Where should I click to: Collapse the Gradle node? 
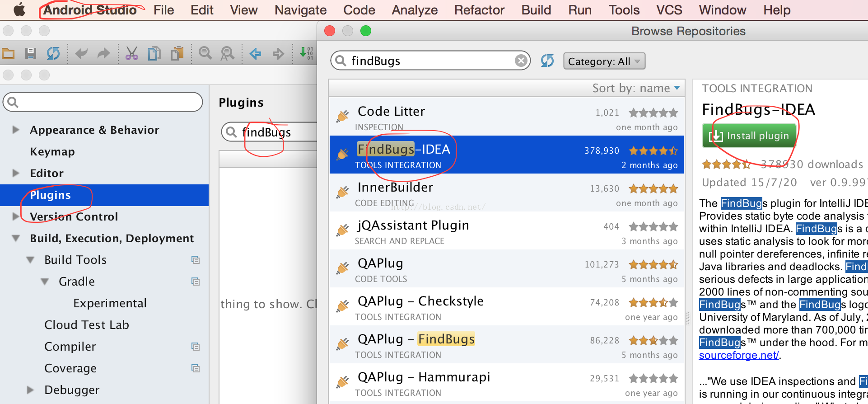[45, 282]
